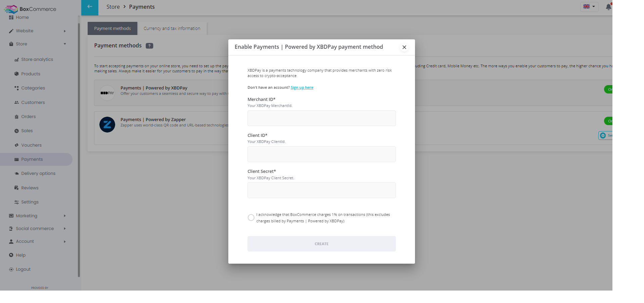Tick the BoxCommerce 1% charges acknowledgement
Viewport: 644px width, 303px height.
click(x=251, y=218)
